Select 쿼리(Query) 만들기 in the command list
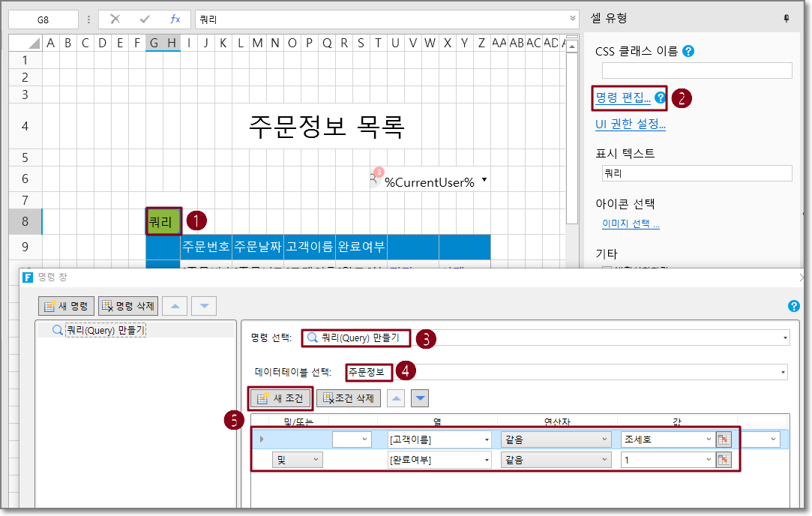The width and height of the screenshot is (812, 516). coord(105,330)
